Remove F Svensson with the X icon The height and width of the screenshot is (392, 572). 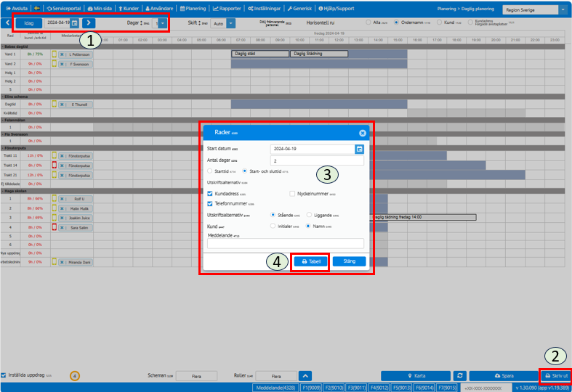[x=62, y=65]
